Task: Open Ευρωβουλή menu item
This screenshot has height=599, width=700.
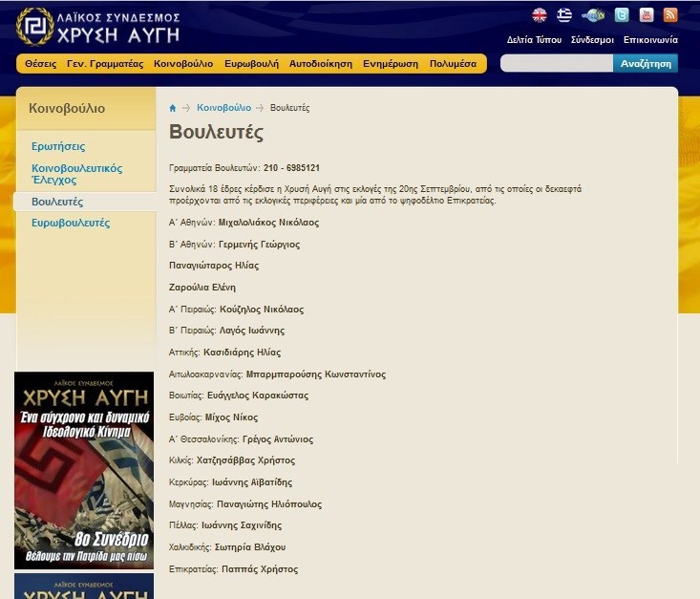Action: [x=251, y=64]
